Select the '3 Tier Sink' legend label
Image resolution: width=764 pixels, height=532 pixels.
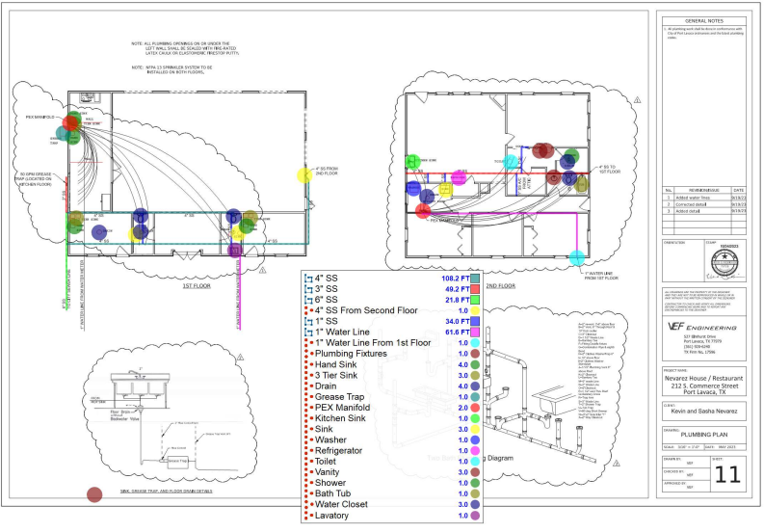pyautogui.click(x=336, y=376)
